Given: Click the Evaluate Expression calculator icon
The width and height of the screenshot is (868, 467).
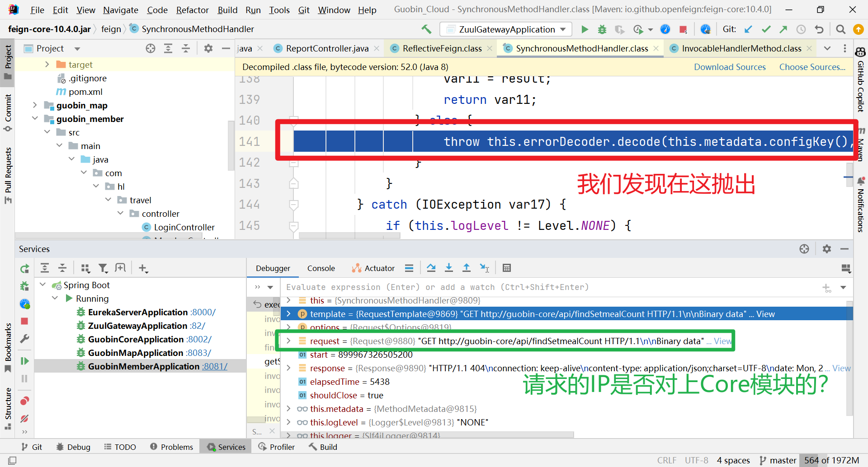Looking at the screenshot, I should coord(506,268).
